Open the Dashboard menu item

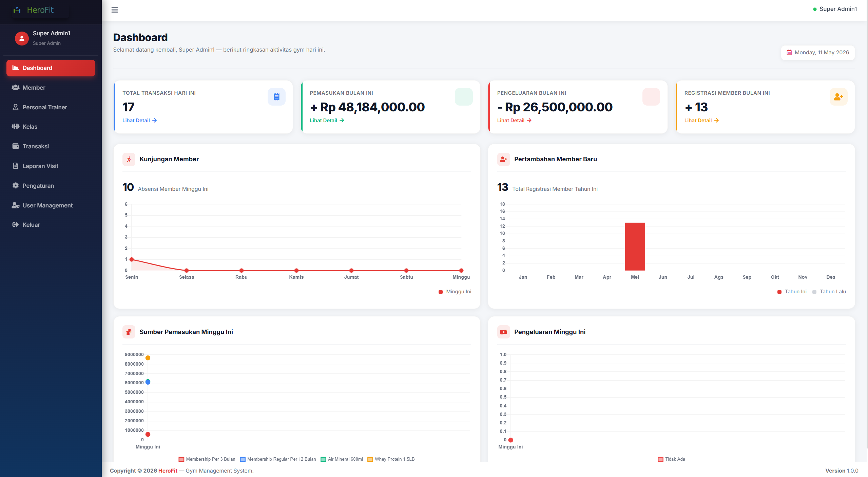(x=51, y=68)
